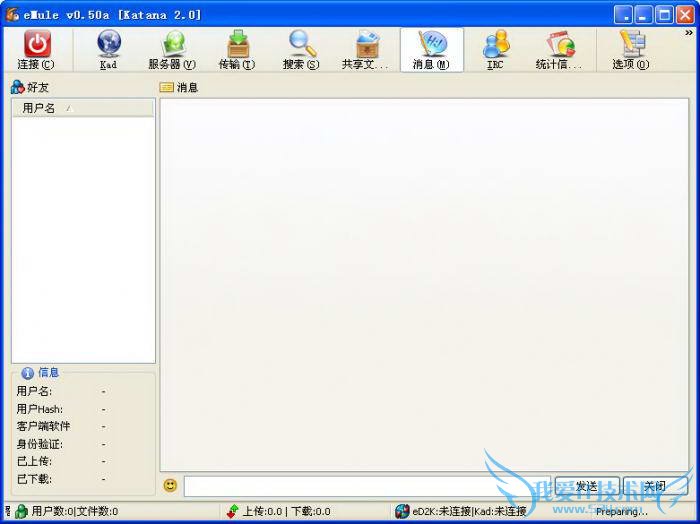Screen dimensions: 700x524
Task: Click the Connect (连接) power icon
Action: tap(37, 43)
